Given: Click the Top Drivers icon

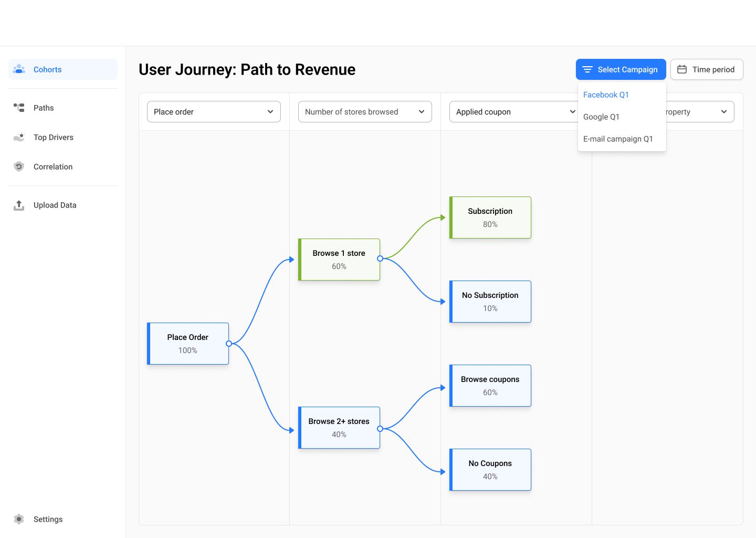Looking at the screenshot, I should (x=19, y=137).
